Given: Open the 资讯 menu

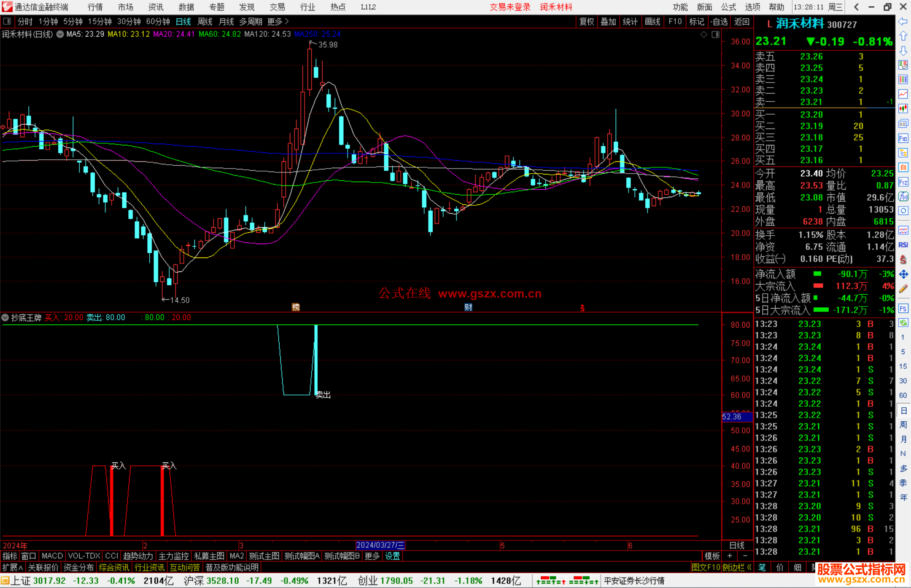Looking at the screenshot, I should click(156, 7).
